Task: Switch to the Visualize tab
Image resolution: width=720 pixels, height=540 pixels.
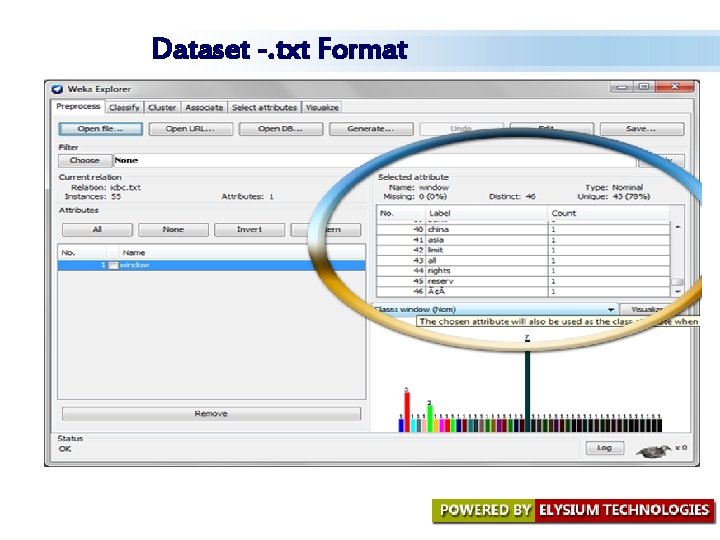Action: [x=322, y=107]
